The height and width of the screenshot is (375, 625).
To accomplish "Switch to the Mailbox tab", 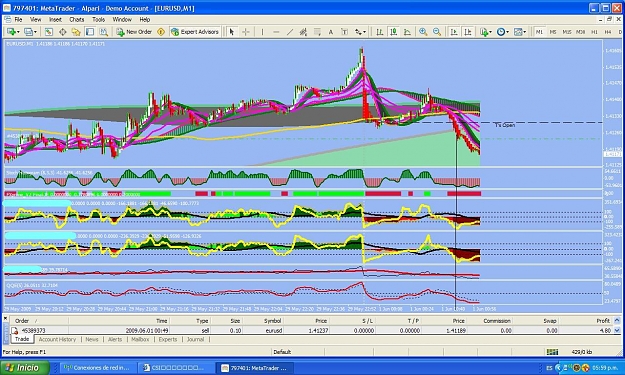I will pyautogui.click(x=140, y=340).
